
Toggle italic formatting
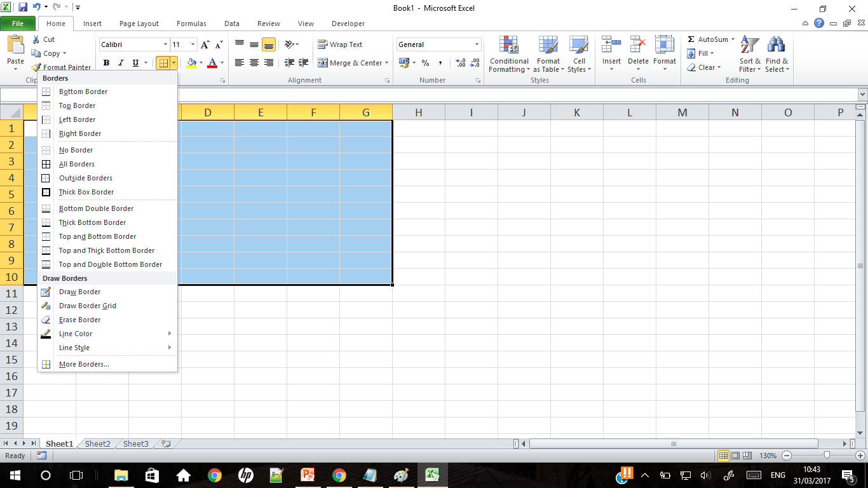tap(120, 63)
